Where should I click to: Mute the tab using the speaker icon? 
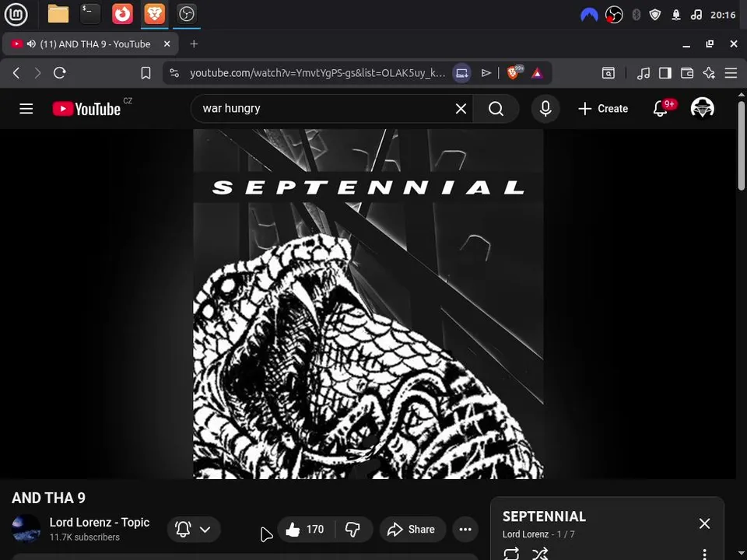tap(31, 44)
